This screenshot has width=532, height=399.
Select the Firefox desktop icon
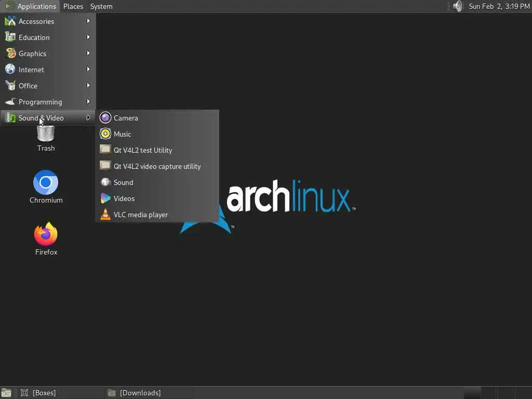click(x=46, y=234)
